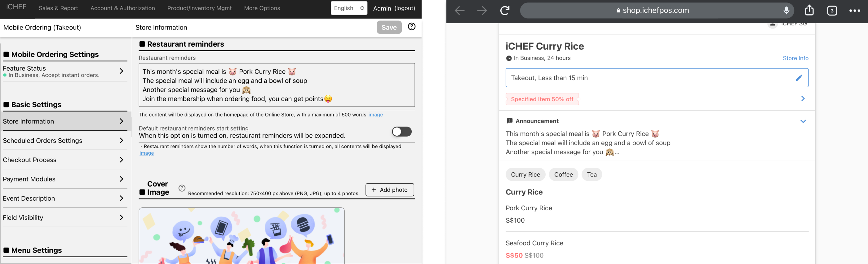Toggle default restaurant reminders expanded switch

pyautogui.click(x=401, y=132)
